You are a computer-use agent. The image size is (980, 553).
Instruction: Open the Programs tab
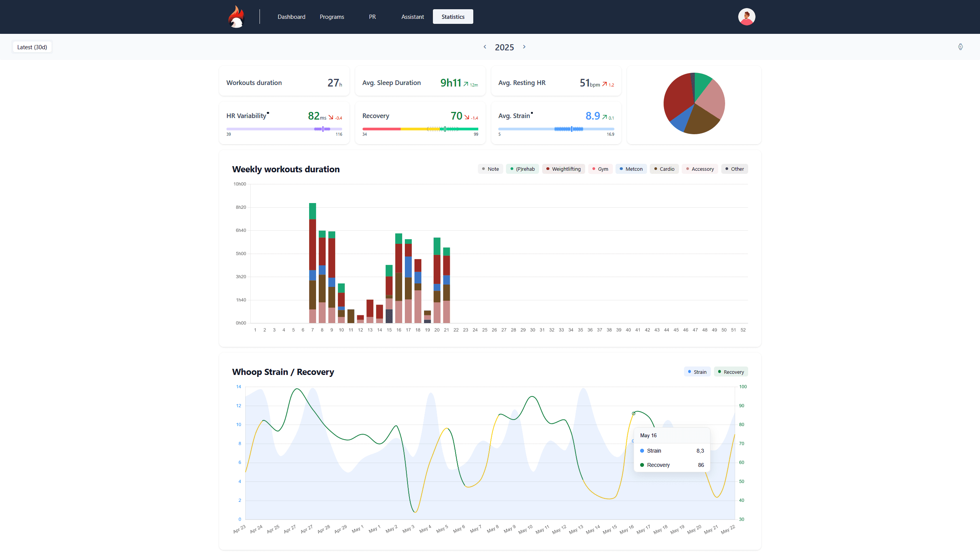pyautogui.click(x=332, y=17)
